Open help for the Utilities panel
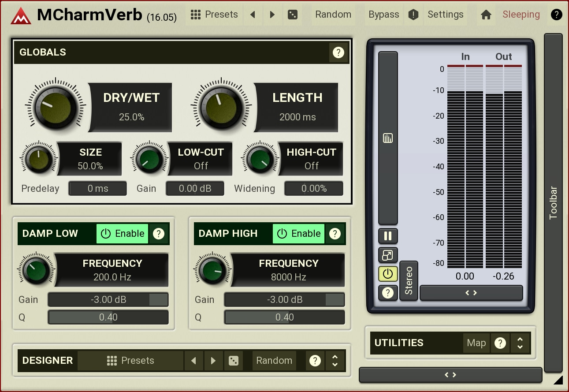Screen dimensions: 569x392 [500, 343]
